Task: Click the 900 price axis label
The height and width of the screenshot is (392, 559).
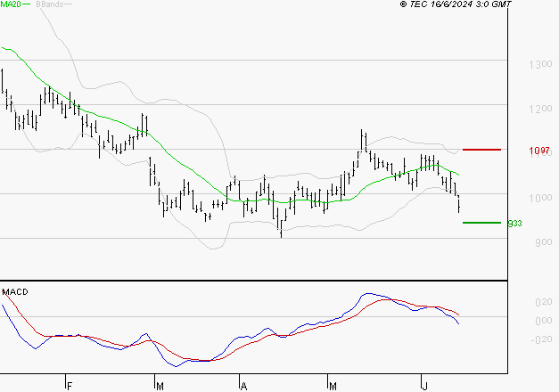Action: pos(543,242)
